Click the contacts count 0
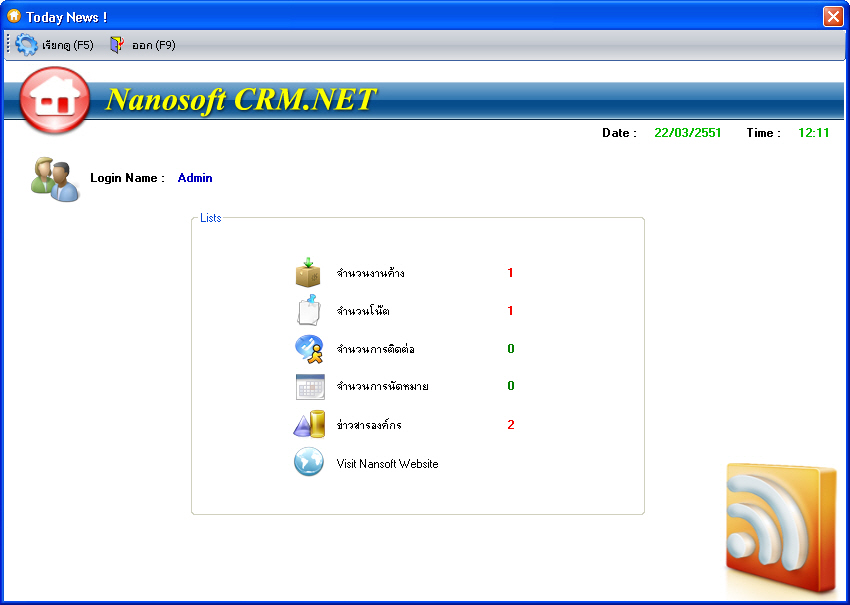Viewport: 850px width, 605px height. pos(511,349)
